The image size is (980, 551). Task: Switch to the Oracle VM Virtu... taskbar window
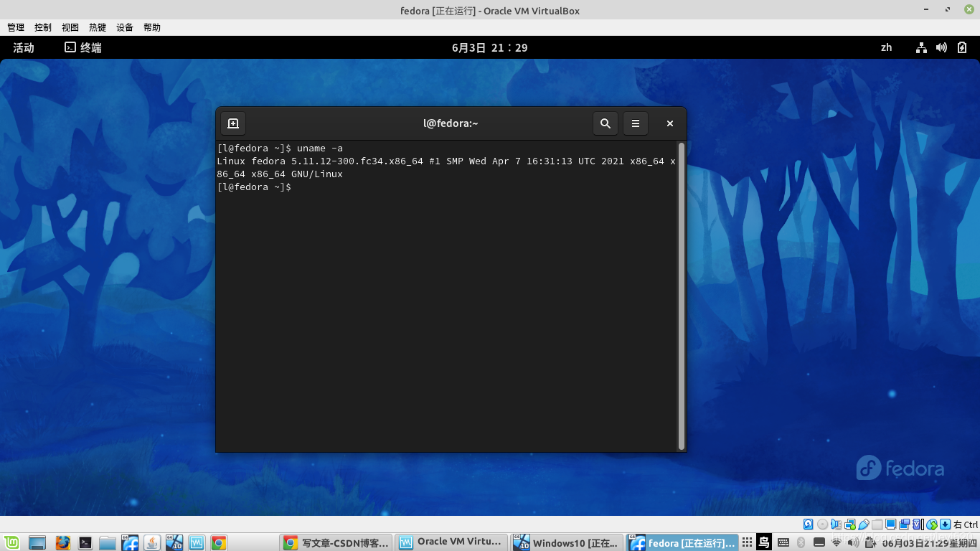[x=451, y=542]
